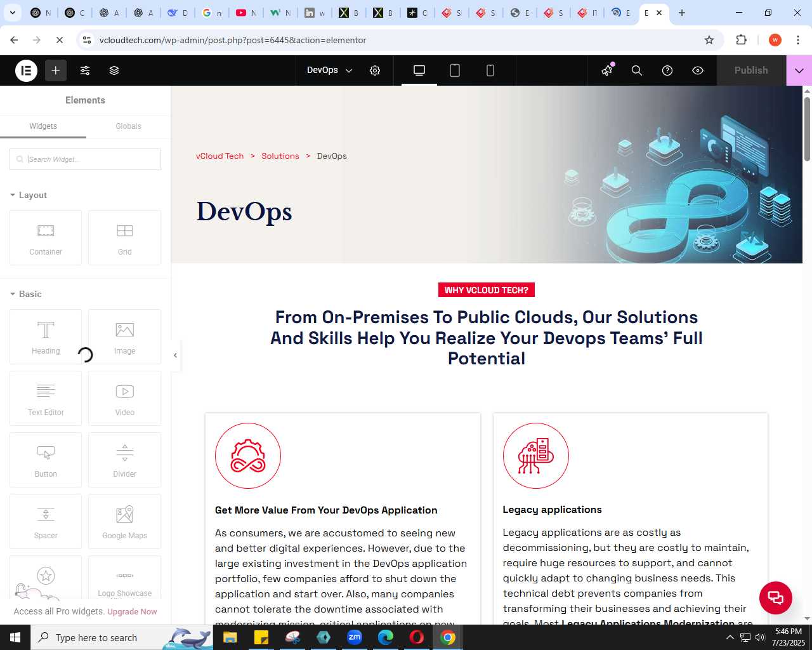Select the Spacer widget
812x650 pixels.
point(46,522)
